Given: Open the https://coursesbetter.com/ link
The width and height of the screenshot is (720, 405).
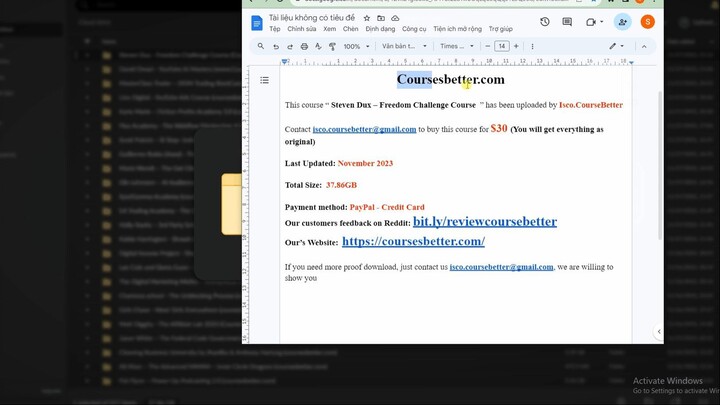Looking at the screenshot, I should [413, 241].
